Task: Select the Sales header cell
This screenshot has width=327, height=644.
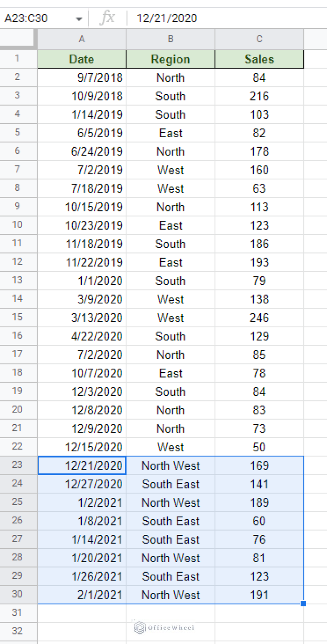Action: tap(259, 59)
